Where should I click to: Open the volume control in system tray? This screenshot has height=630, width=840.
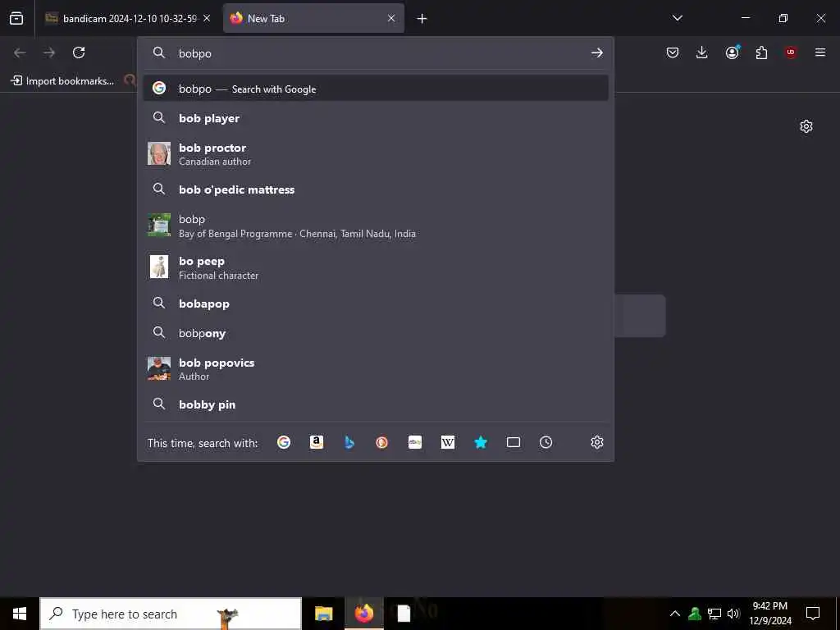[733, 614]
